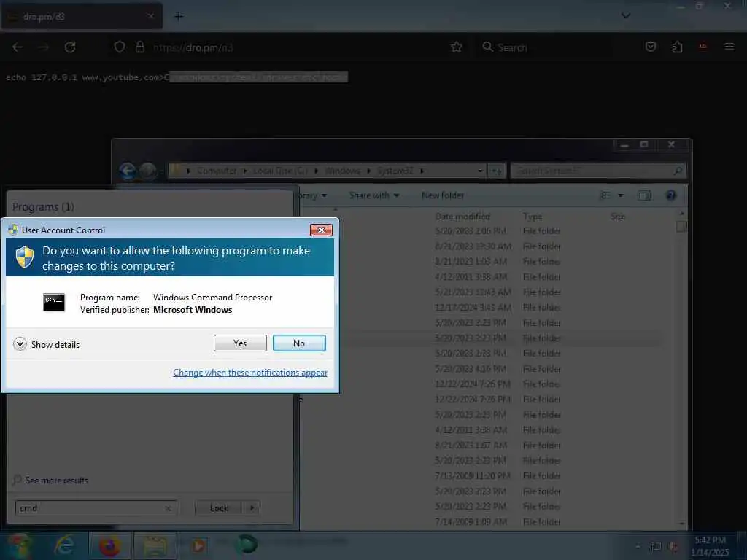747x560 pixels.
Task: Open the view options dropdown arrow in Explorer
Action: click(x=620, y=195)
